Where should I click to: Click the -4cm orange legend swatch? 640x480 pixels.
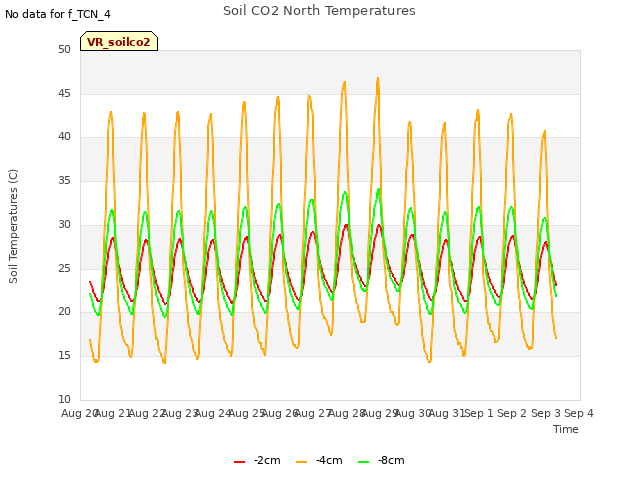pyautogui.click(x=301, y=462)
